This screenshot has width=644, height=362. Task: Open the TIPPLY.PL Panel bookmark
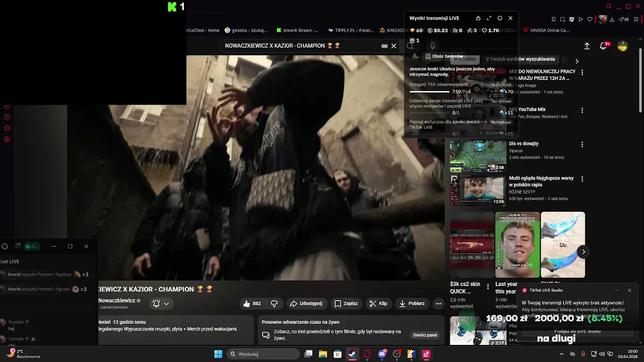point(350,30)
